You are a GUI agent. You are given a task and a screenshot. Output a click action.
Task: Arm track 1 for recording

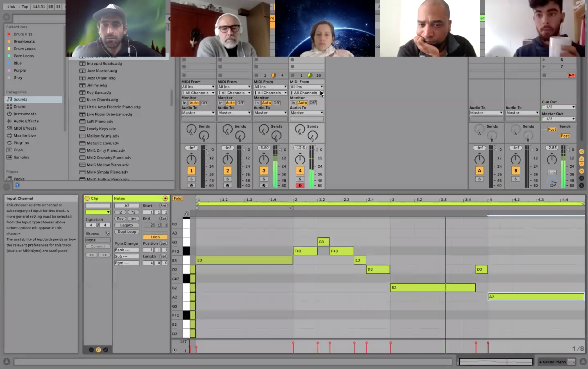click(191, 186)
